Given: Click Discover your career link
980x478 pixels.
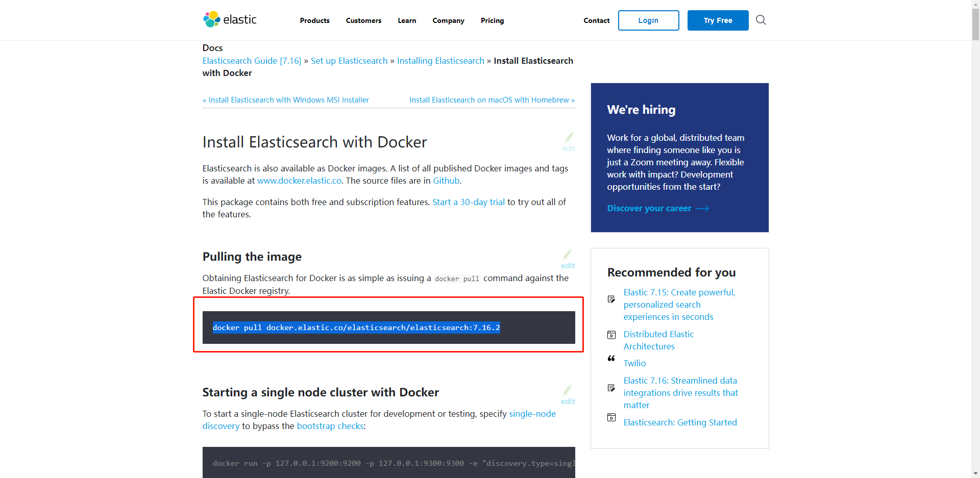Looking at the screenshot, I should coord(649,208).
